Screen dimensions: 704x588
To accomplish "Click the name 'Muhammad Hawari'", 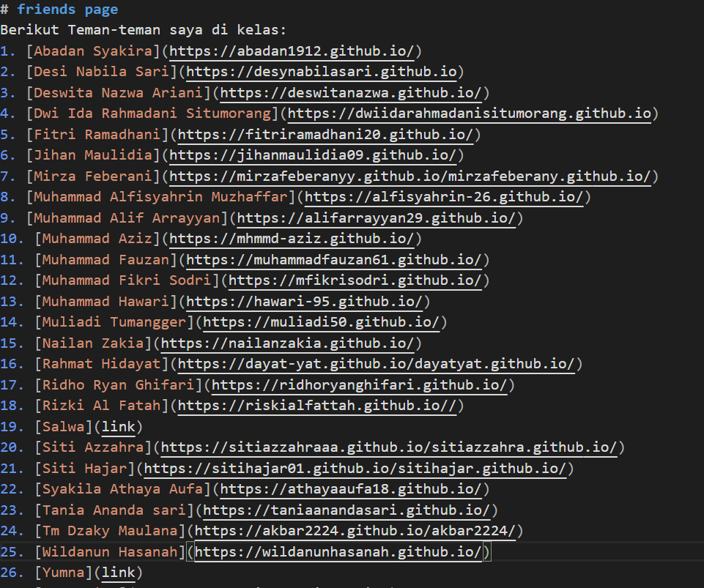I will pos(106,302).
